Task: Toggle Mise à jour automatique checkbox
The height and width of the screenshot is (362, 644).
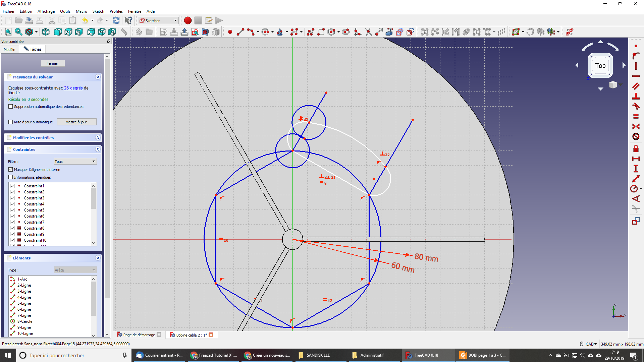Action: [x=11, y=122]
